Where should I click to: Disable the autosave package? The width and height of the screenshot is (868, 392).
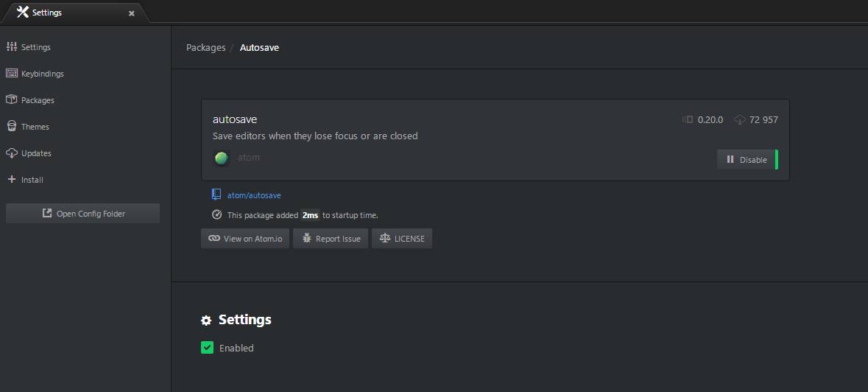[x=747, y=159]
